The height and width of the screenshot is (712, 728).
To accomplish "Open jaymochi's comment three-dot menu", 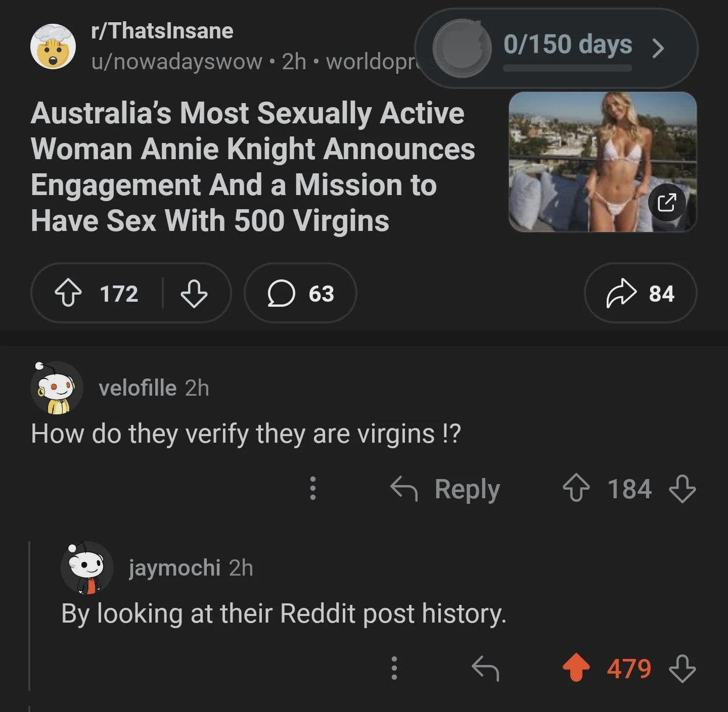I will [394, 668].
